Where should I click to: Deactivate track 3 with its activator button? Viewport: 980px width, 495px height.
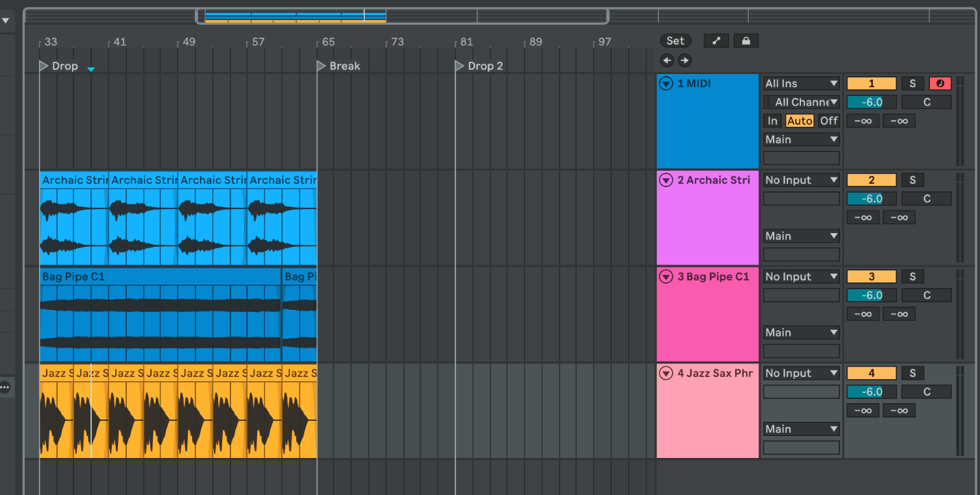pos(872,277)
